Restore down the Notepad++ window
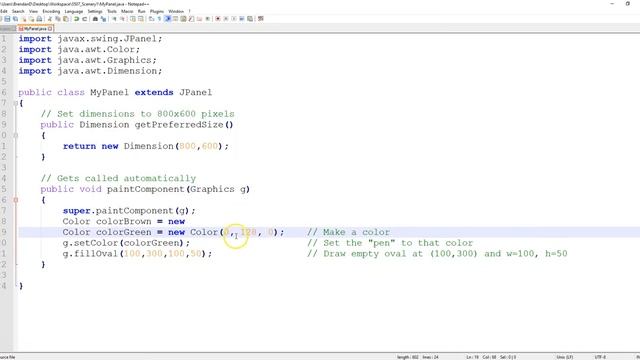 628,4
